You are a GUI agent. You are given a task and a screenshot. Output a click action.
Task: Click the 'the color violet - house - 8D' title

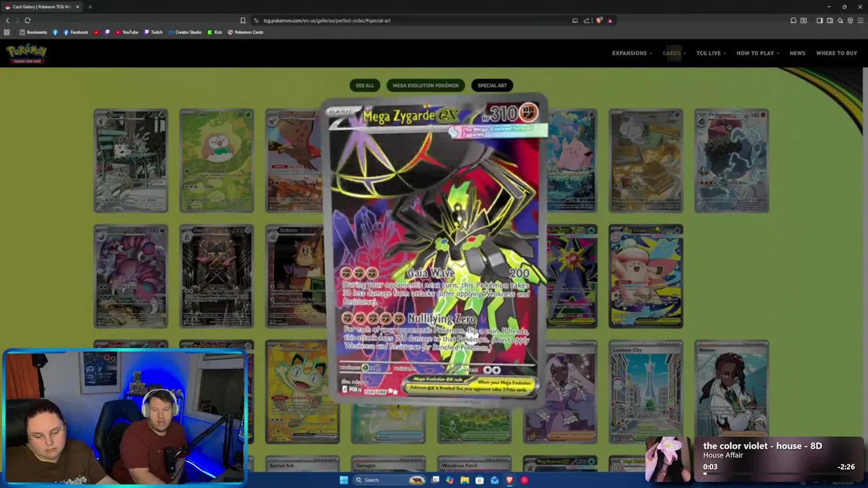[x=762, y=446]
